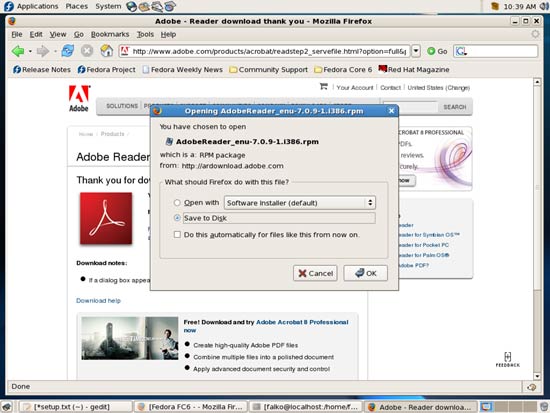Click the Firefox throbber activity icon
Image resolution: width=550 pixels, height=413 pixels.
pos(535,34)
